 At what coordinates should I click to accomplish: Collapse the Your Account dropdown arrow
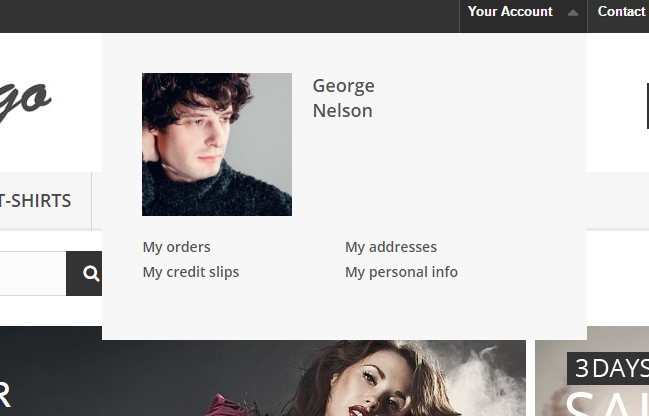(x=573, y=13)
